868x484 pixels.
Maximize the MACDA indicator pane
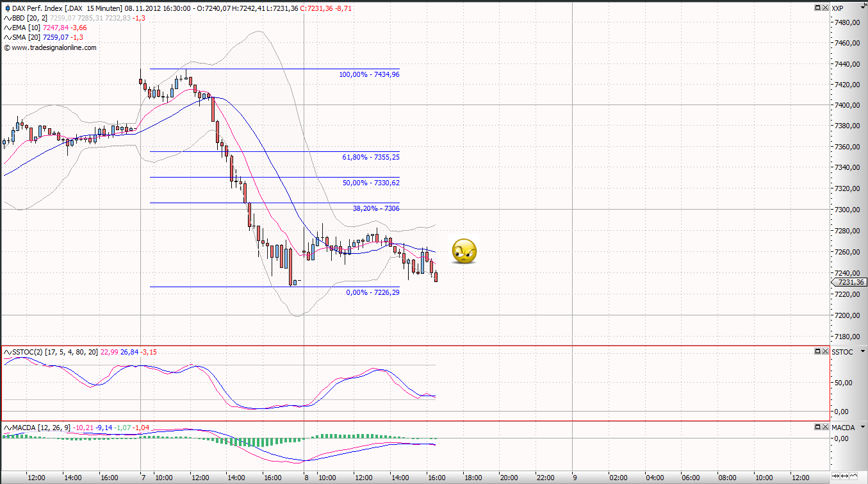click(818, 427)
